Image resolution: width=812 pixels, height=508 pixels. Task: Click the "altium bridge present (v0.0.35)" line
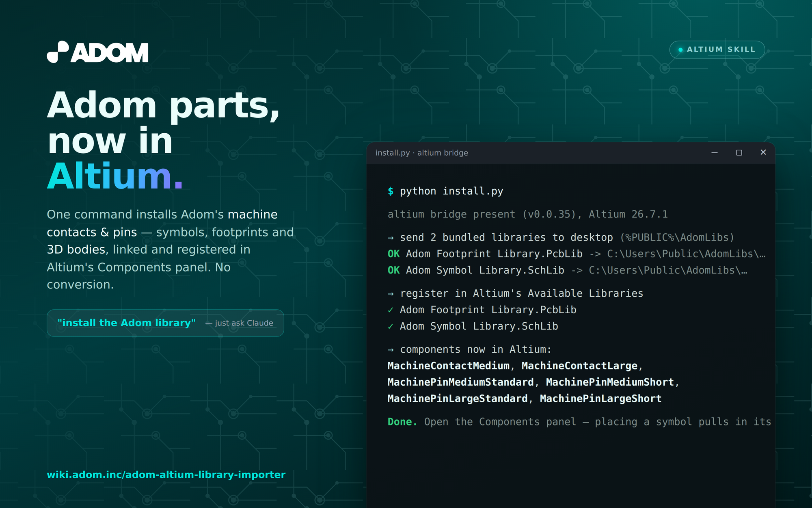528,214
